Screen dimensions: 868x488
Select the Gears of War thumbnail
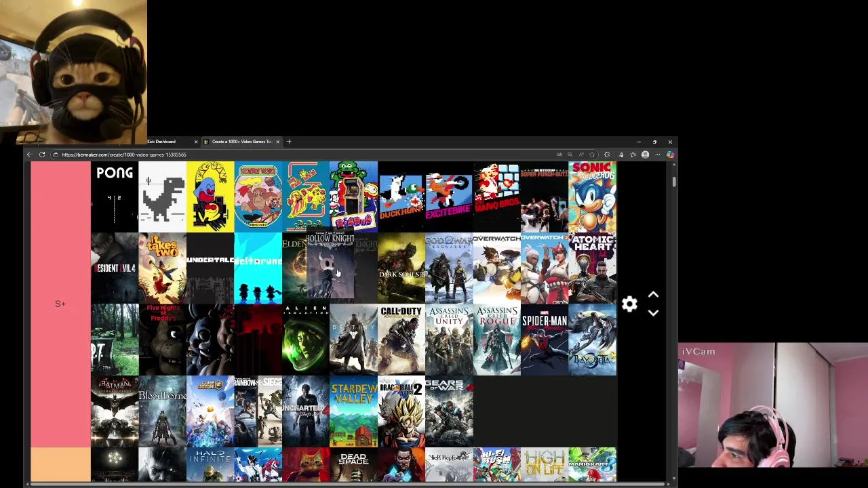point(449,411)
